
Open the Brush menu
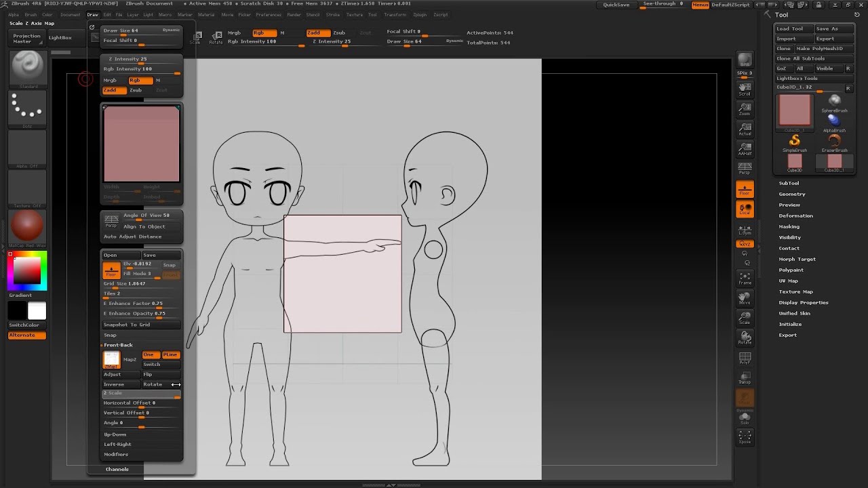tap(31, 14)
